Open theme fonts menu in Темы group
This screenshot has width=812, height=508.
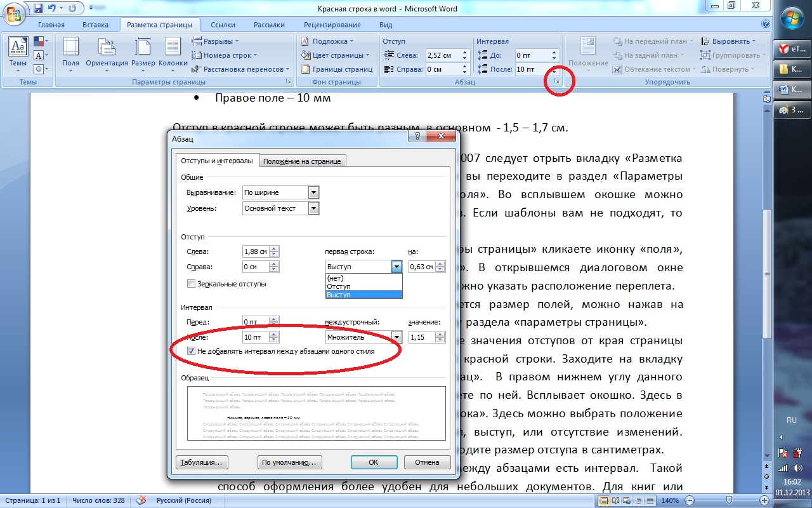(40, 55)
